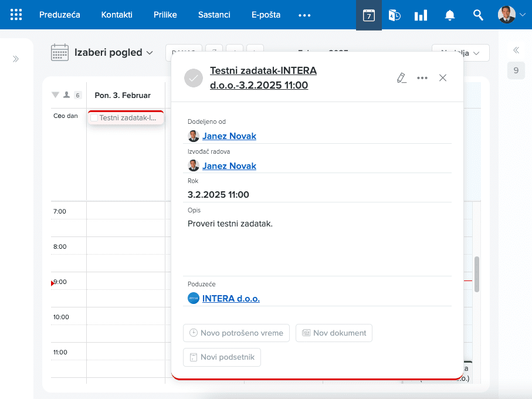This screenshot has width=532, height=399.
Task: Open the Izaberi pogled dropdown
Action: [114, 53]
